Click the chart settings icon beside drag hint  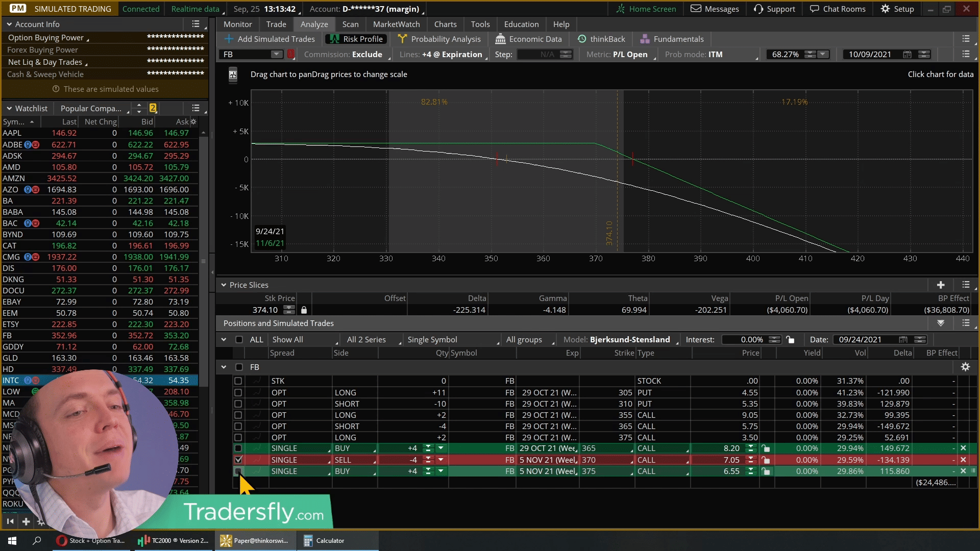(x=233, y=74)
